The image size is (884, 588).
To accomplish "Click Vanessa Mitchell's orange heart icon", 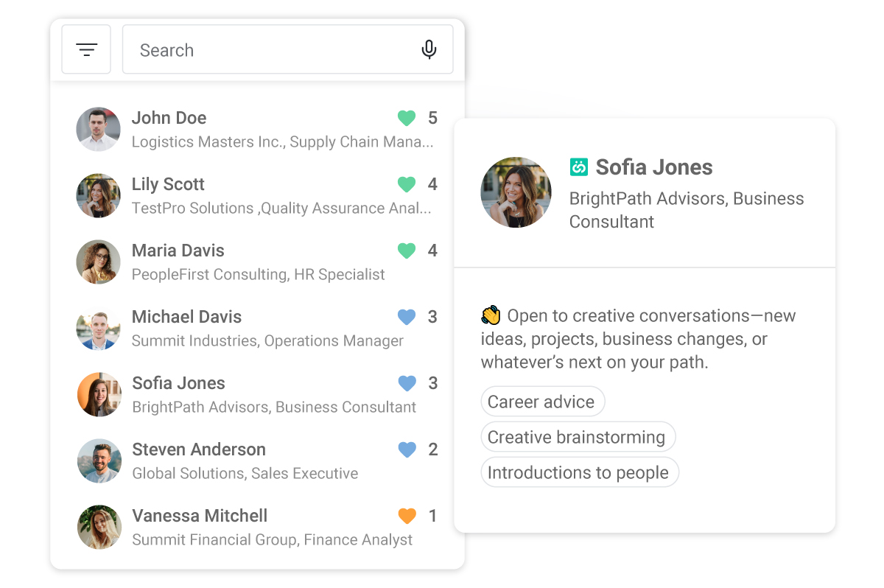I will (x=407, y=516).
